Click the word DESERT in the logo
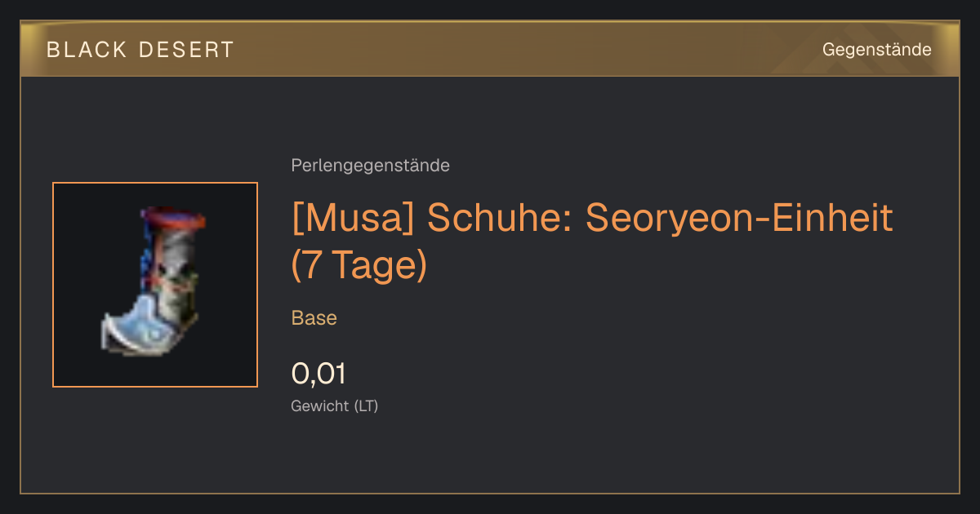 187,50
